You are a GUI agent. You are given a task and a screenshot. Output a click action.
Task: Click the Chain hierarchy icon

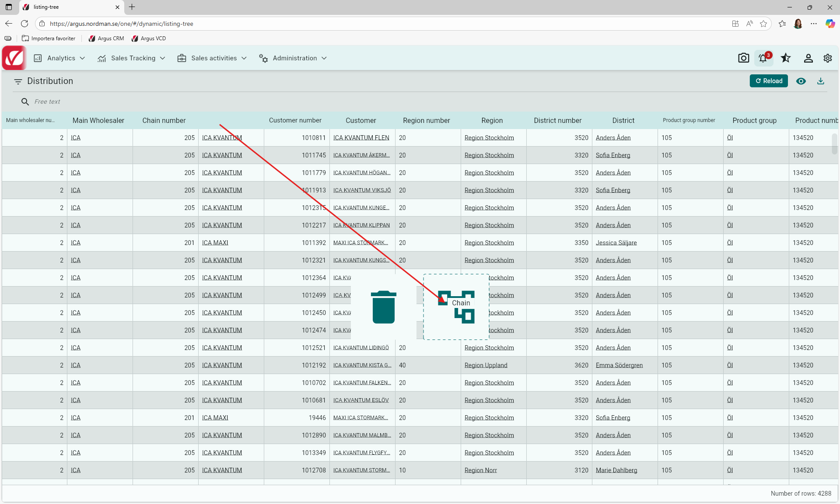[456, 307]
